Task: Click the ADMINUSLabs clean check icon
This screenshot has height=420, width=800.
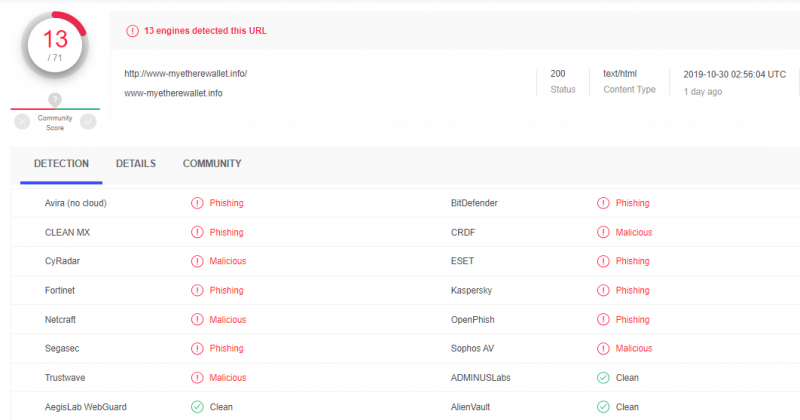Action: (x=603, y=378)
